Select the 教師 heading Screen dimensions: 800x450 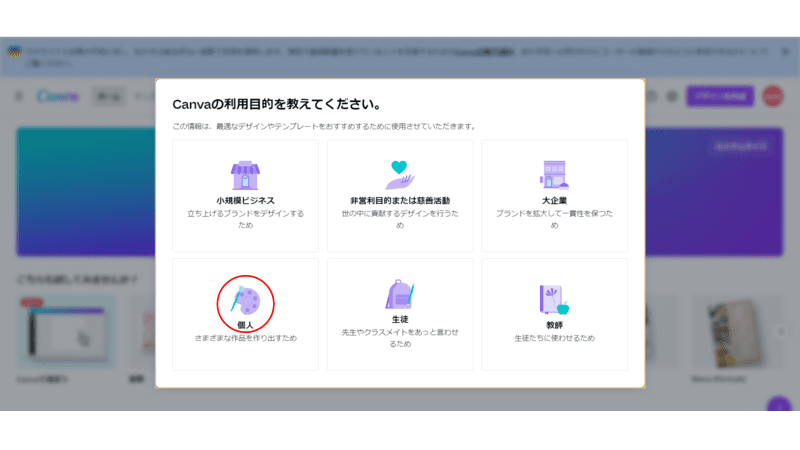(554, 325)
